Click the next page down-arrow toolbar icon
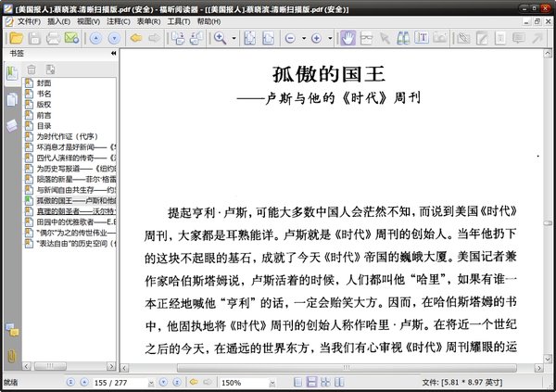This screenshot has height=392, width=556. coord(114,38)
